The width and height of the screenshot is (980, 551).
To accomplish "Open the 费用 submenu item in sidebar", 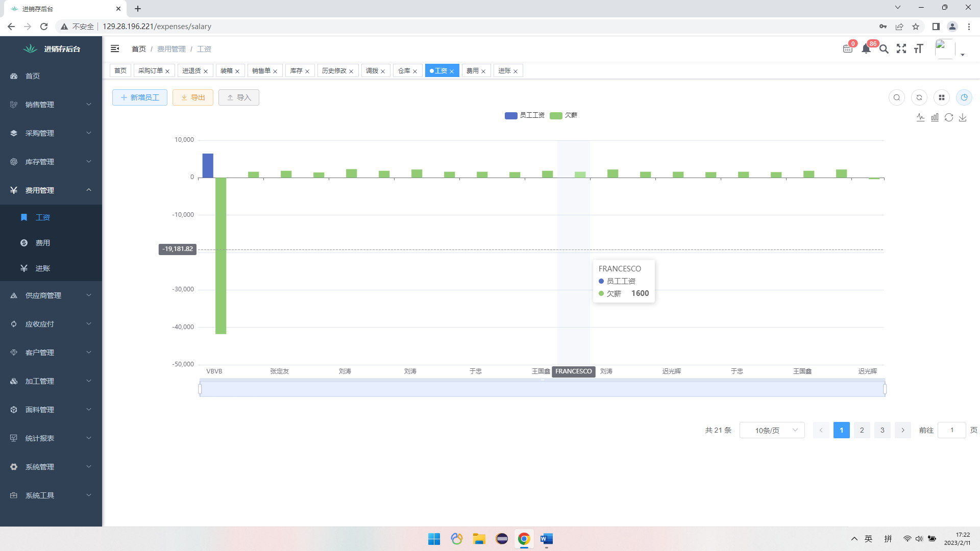I will click(x=43, y=243).
